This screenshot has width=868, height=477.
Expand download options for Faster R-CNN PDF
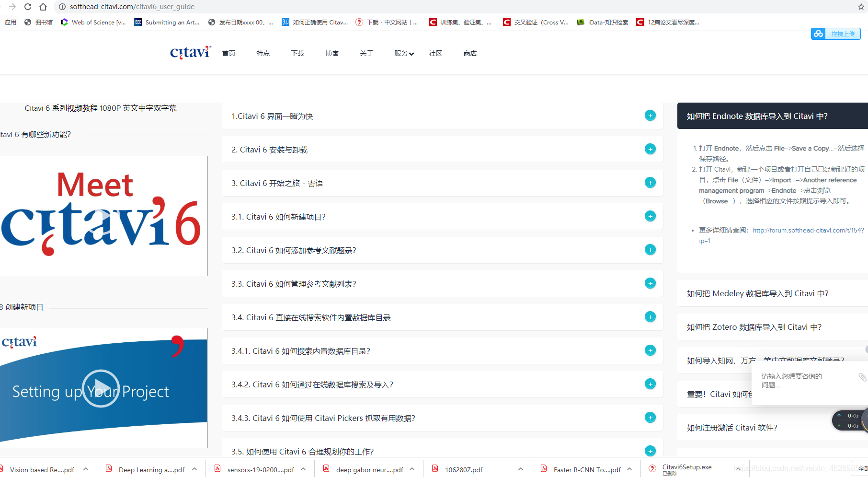click(629, 469)
